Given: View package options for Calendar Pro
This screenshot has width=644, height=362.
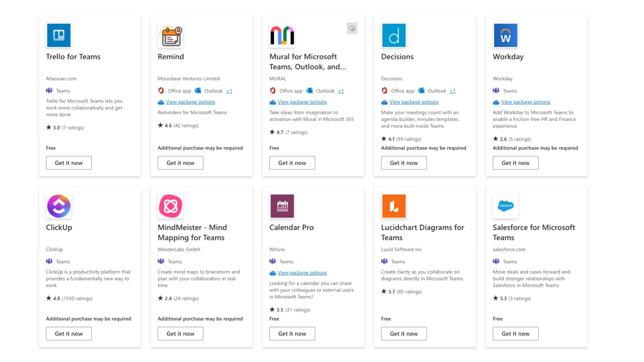Looking at the screenshot, I should point(302,273).
